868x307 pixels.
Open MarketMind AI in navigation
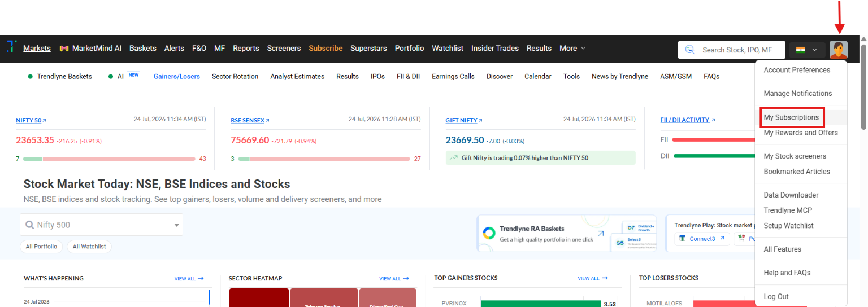tap(90, 48)
